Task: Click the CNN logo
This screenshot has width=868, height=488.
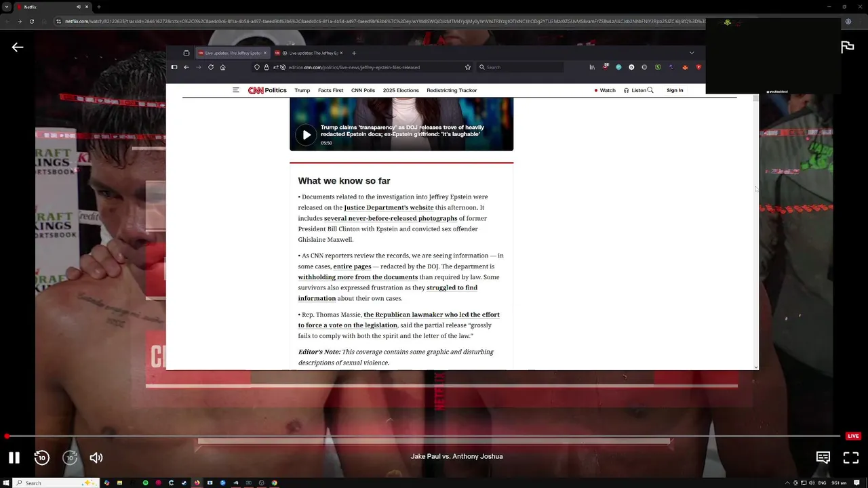Action: pos(256,90)
